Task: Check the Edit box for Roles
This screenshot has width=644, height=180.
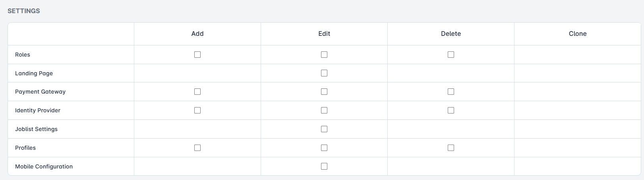Action: pyautogui.click(x=324, y=55)
